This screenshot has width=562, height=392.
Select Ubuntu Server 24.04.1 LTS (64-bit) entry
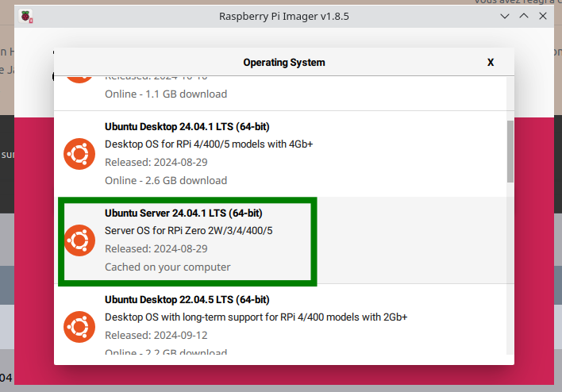tap(183, 213)
